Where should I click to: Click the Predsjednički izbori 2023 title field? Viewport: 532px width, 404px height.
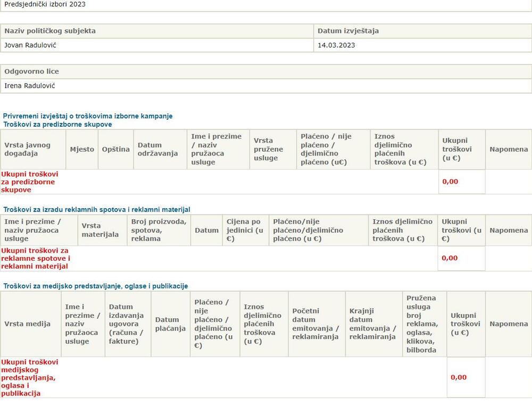pyautogui.click(x=45, y=4)
